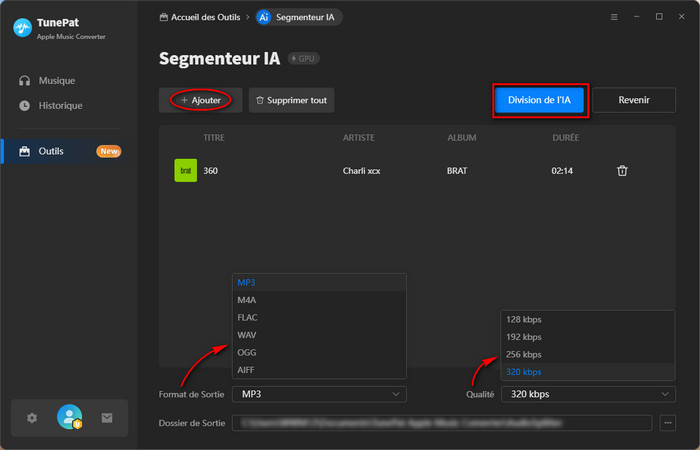Screen dimensions: 700x450
Task: Click the Dossier de Sortie path field
Action: click(442, 423)
